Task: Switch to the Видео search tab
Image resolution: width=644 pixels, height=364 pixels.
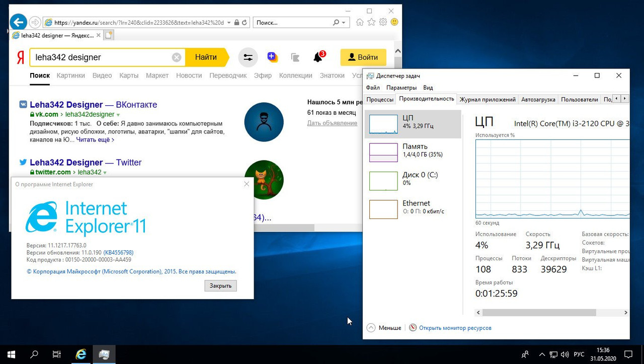Action: click(x=102, y=76)
